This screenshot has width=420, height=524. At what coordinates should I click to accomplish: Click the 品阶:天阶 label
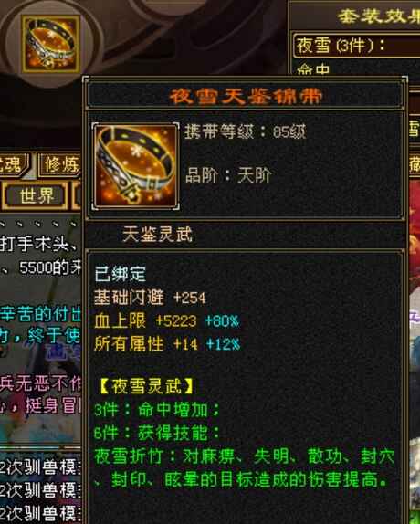tap(228, 174)
